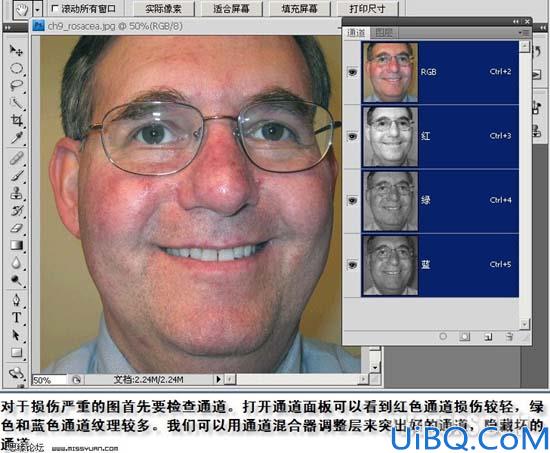Toggle the 蓝 channel eye icon

click(x=352, y=265)
